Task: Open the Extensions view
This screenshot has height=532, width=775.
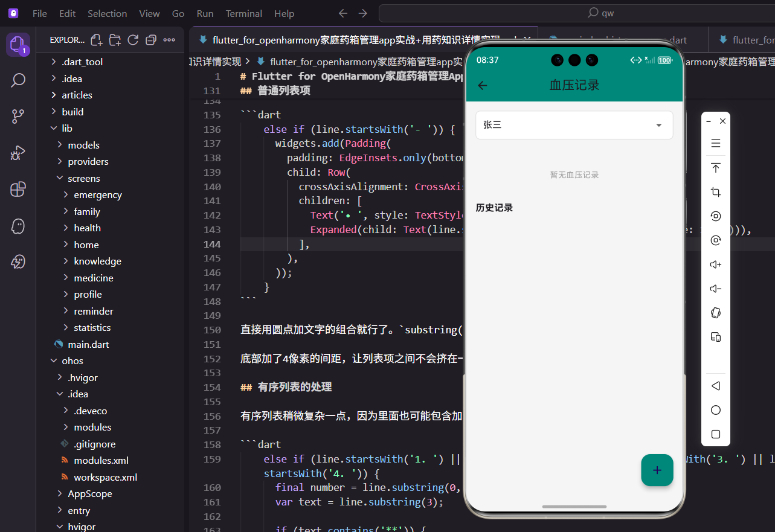Action: point(18,189)
